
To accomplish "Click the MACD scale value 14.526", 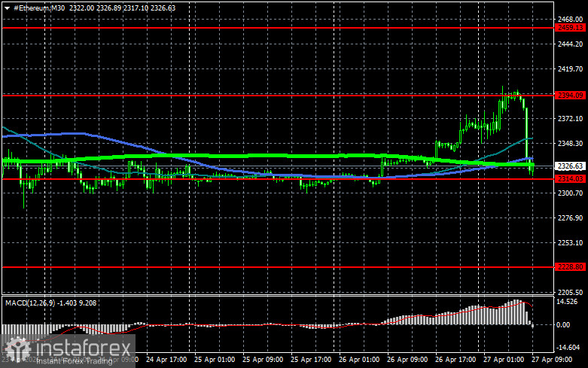I will [567, 302].
